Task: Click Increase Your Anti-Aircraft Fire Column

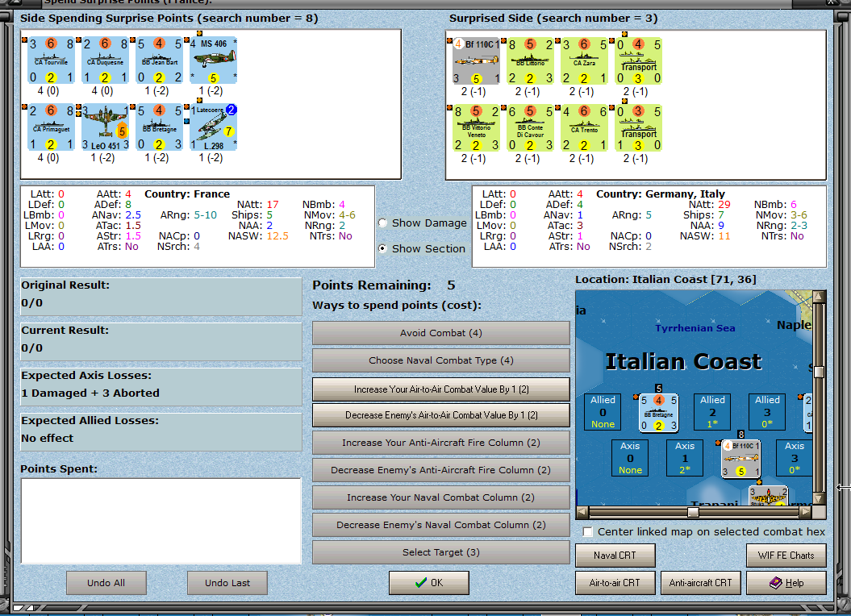Action: click(x=440, y=443)
